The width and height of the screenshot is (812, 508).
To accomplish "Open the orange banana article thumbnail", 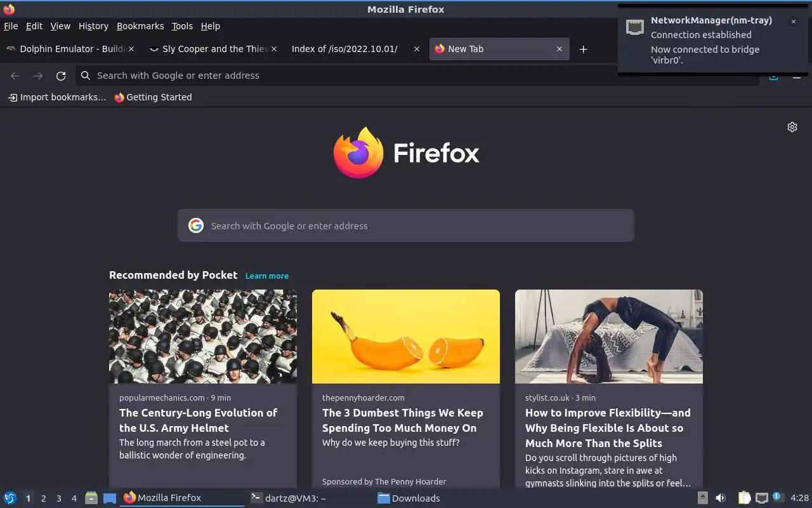I will (x=406, y=337).
